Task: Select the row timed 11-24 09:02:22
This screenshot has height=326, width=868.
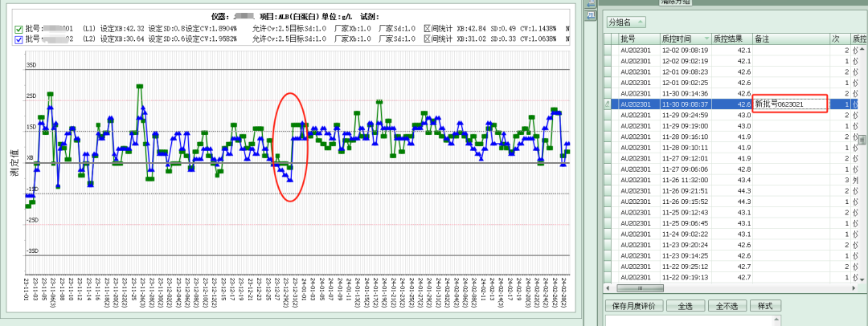Action: pyautogui.click(x=731, y=234)
